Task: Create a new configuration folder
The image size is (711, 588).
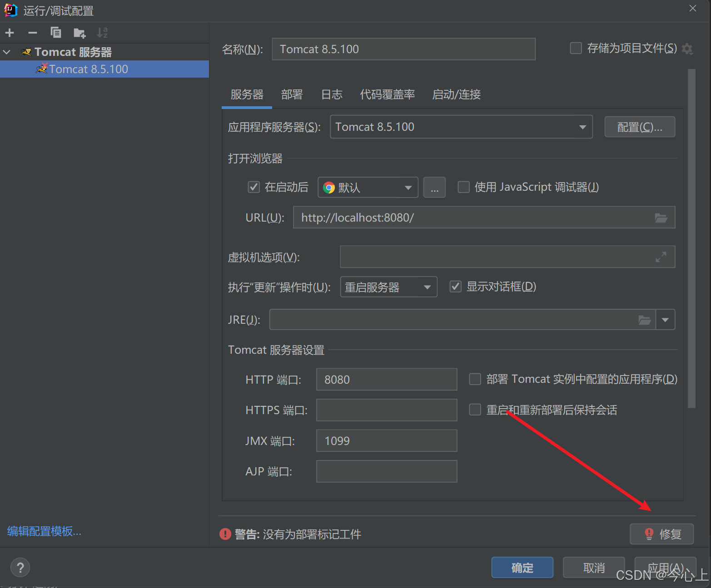Action: (x=80, y=33)
